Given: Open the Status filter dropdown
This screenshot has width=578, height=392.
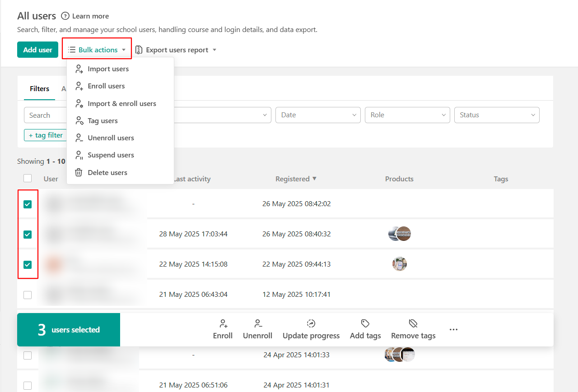Looking at the screenshot, I should (x=497, y=115).
